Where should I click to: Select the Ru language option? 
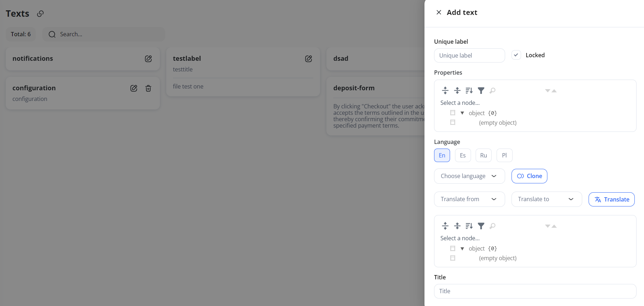(x=483, y=155)
